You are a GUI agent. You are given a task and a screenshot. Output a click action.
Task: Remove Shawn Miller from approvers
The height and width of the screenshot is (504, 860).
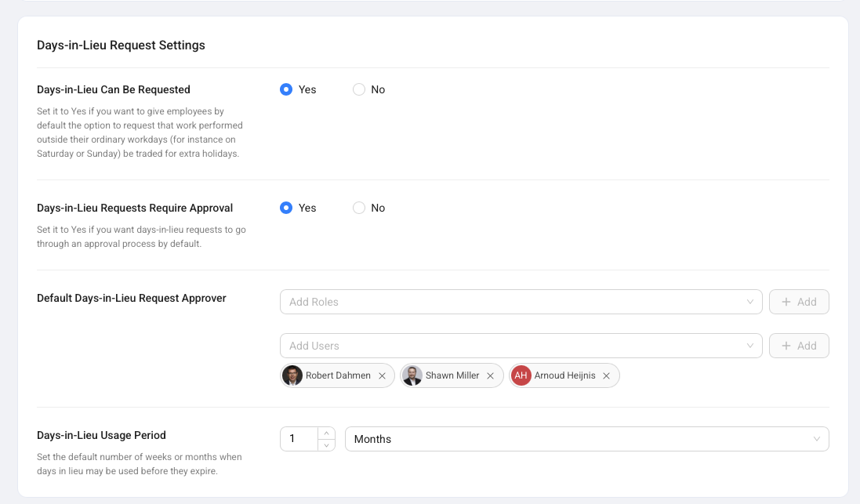click(x=490, y=375)
